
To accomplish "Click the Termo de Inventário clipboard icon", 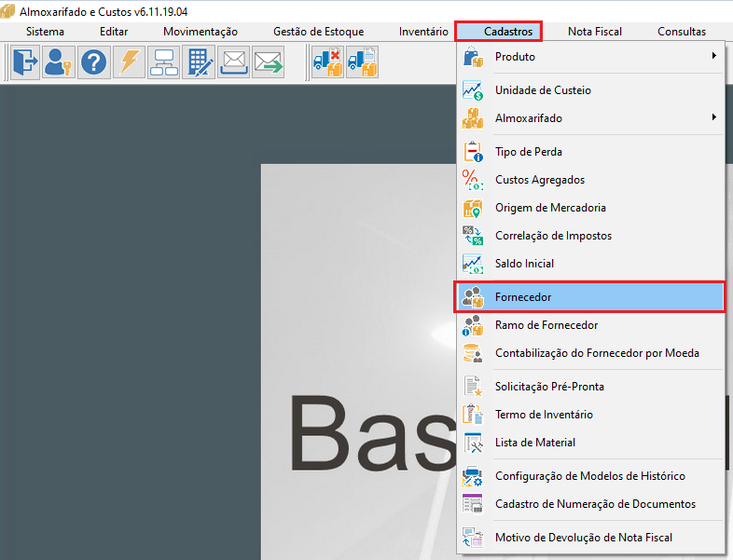I will coord(473,415).
